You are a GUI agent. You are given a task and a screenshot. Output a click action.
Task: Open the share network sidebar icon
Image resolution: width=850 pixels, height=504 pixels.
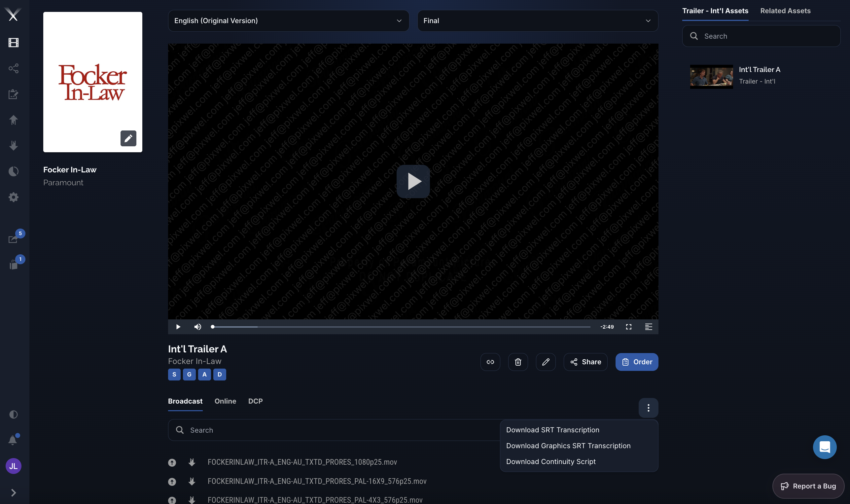click(13, 68)
